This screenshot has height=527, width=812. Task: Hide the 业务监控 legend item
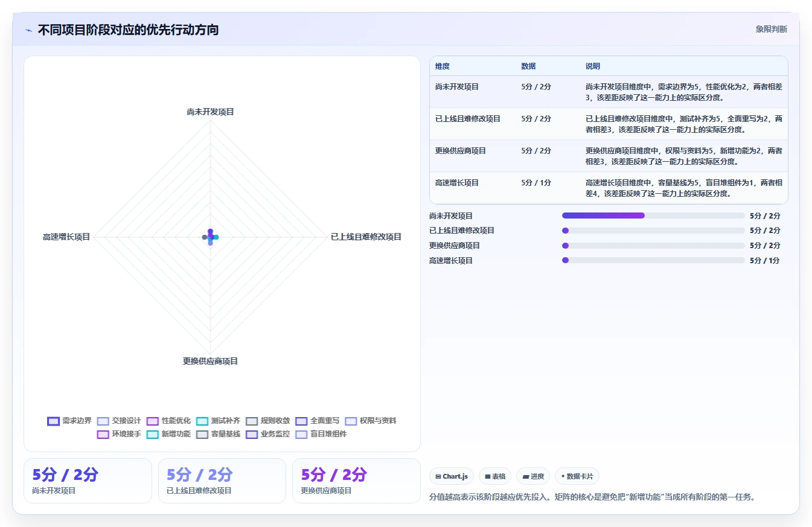pos(268,434)
